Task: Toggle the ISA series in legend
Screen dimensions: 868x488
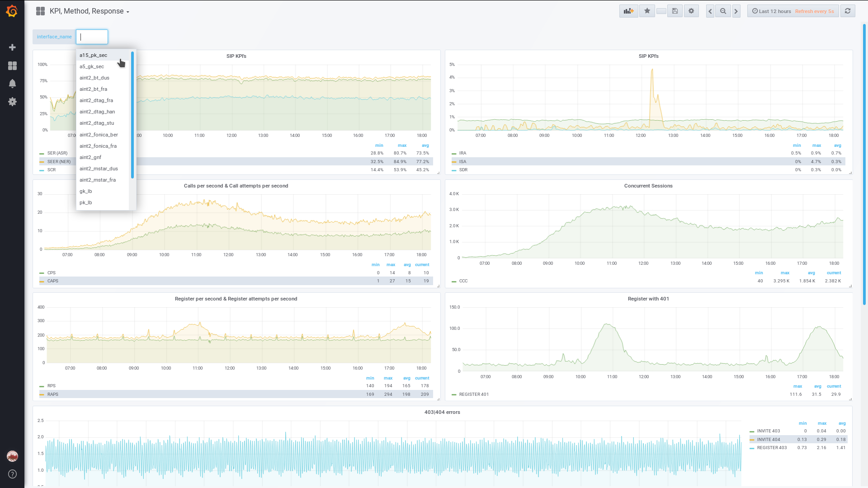Action: pos(462,162)
